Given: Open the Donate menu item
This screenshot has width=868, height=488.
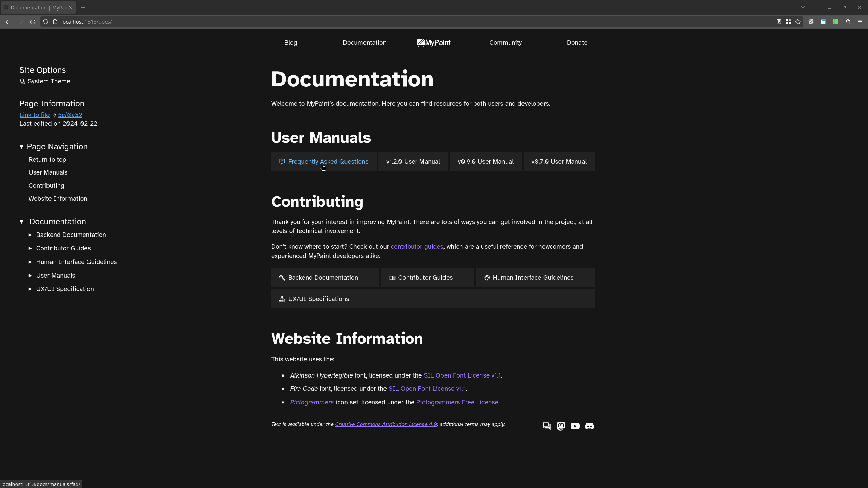Looking at the screenshot, I should (x=577, y=43).
